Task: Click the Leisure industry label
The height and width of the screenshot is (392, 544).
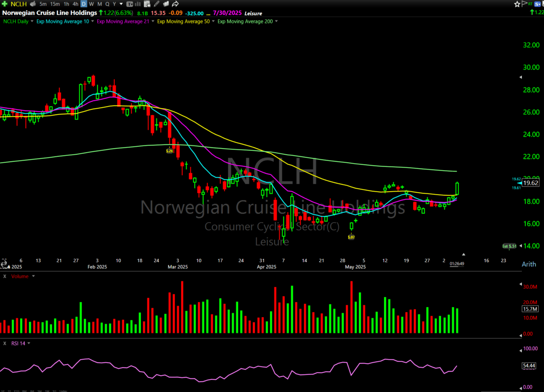Action: click(x=253, y=13)
